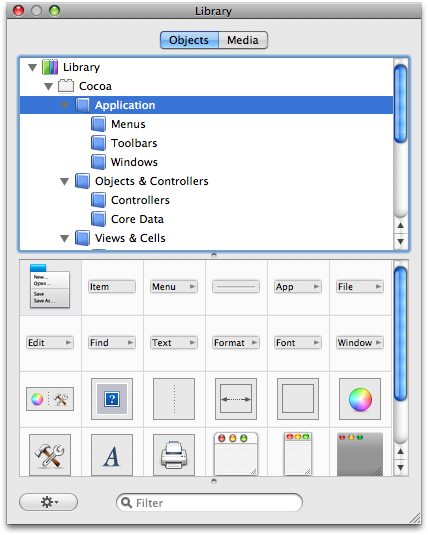This screenshot has width=428, height=535.
Task: Select the printer object icon
Action: pyautogui.click(x=174, y=454)
